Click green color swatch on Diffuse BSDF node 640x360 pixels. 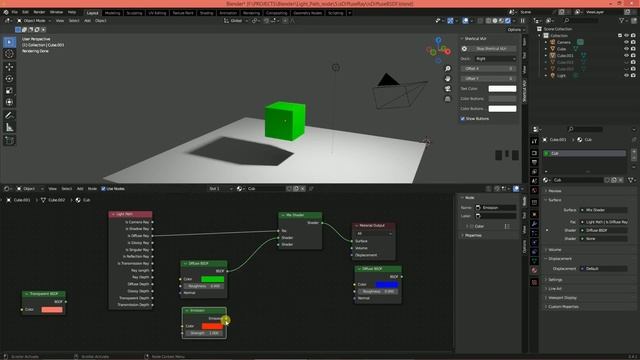point(213,279)
